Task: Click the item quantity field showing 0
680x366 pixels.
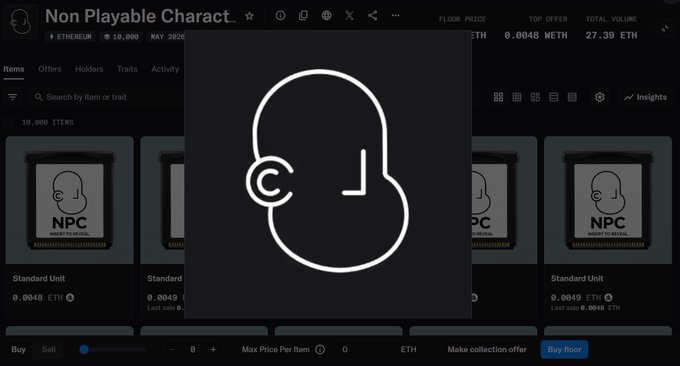Action: click(193, 350)
